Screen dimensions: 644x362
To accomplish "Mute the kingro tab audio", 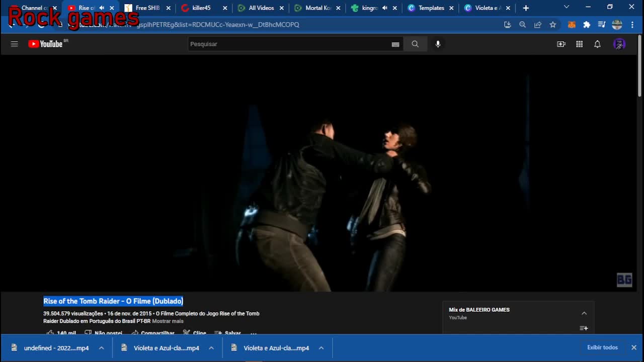I will (x=385, y=8).
